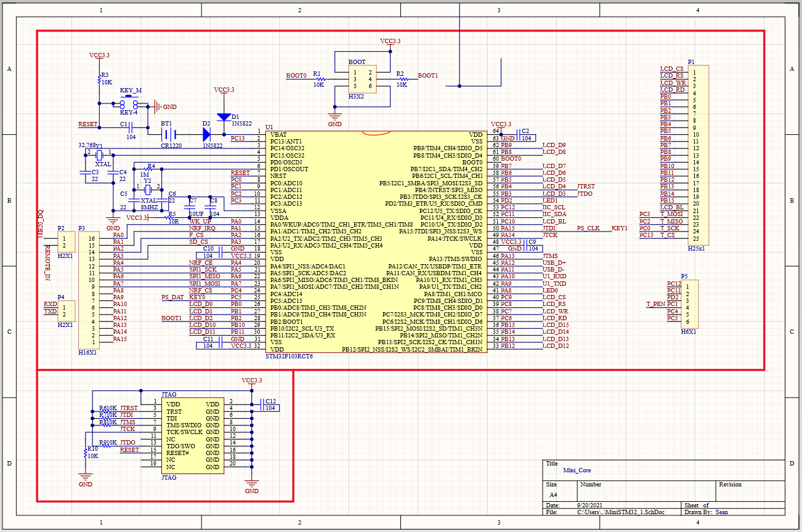Click the Mini_Core title text
Screen dimensions: 802x532
577,470
